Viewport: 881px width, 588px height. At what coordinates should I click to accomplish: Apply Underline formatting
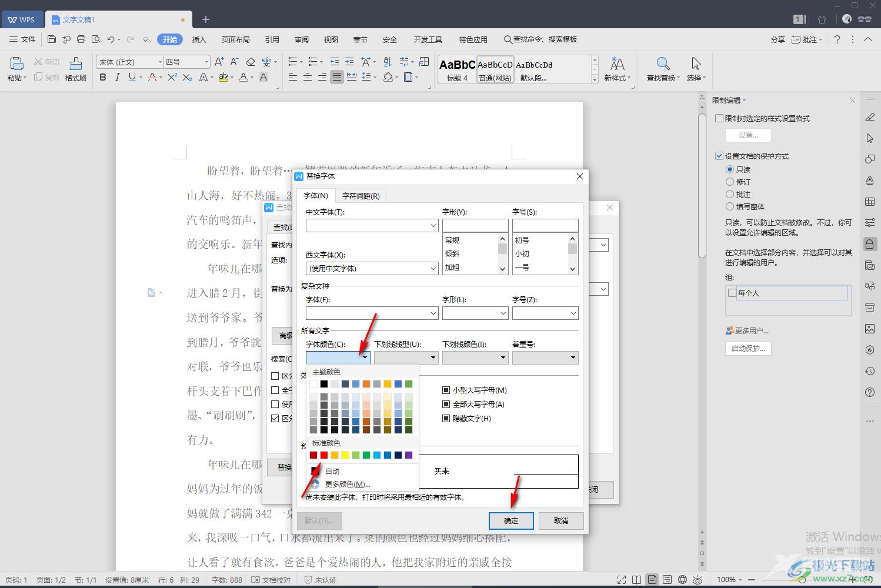(132, 77)
